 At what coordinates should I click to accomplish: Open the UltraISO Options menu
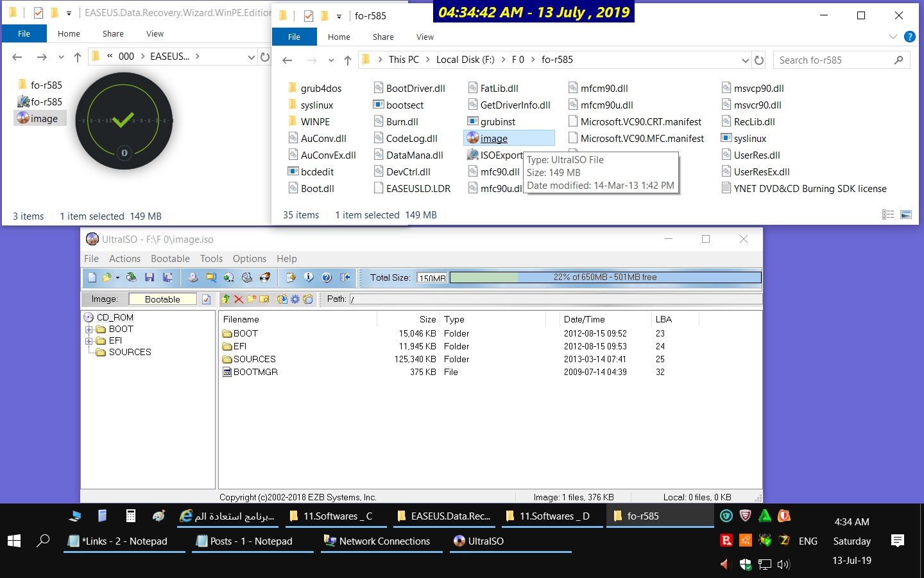click(x=249, y=259)
